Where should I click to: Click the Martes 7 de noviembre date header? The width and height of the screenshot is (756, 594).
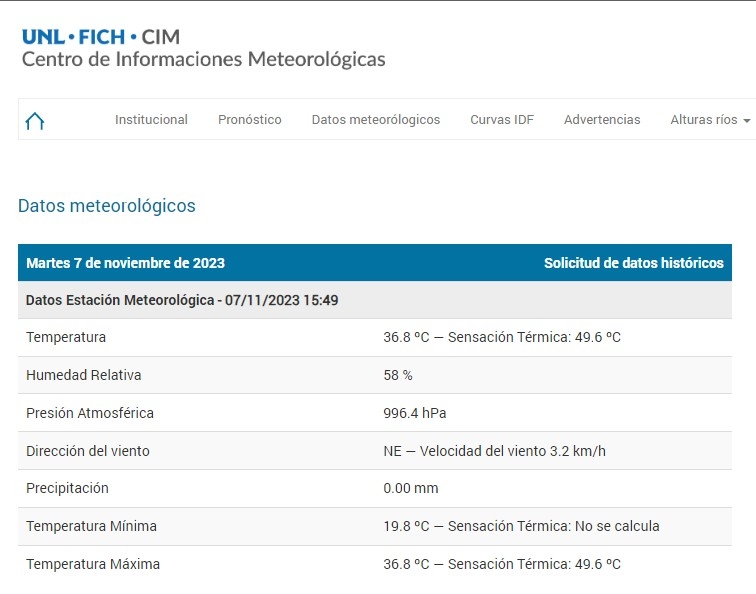125,263
